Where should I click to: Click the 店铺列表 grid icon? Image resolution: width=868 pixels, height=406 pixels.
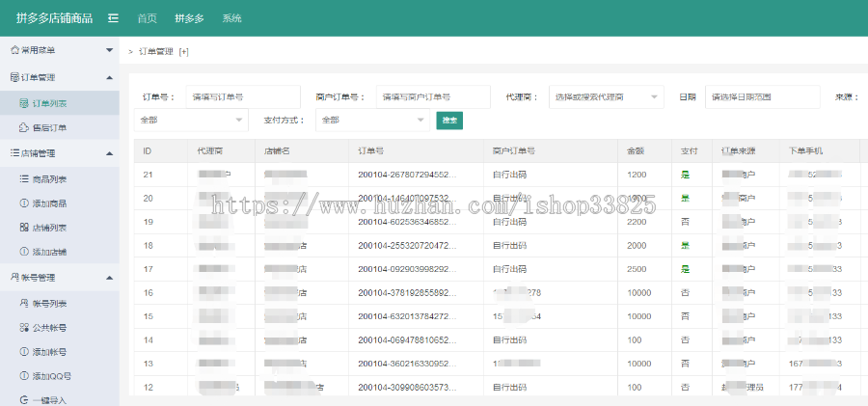coord(24,227)
